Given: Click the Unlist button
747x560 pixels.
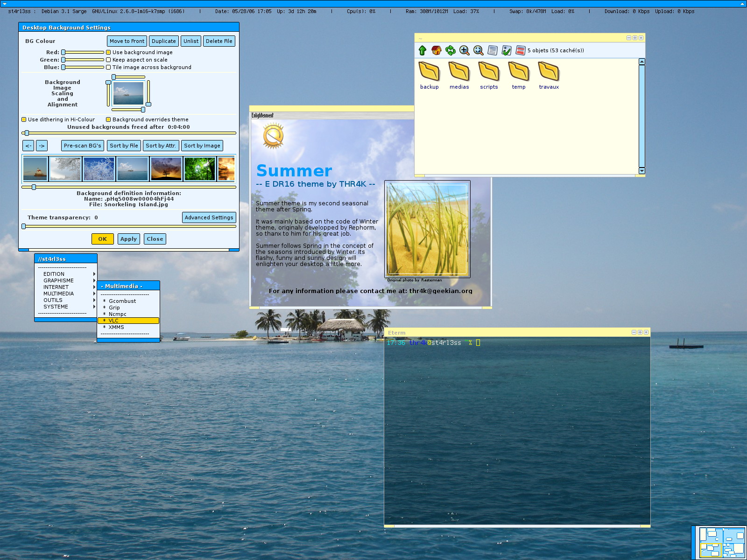Looking at the screenshot, I should 191,41.
